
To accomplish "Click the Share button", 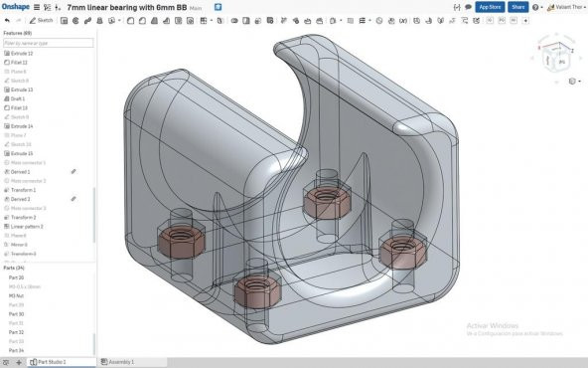I will [517, 7].
